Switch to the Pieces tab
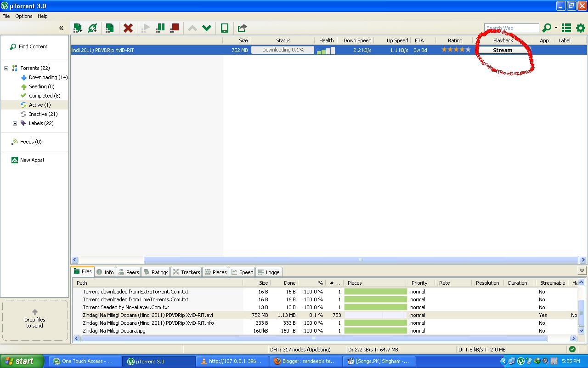Screen dimensions: 588x368 point(215,272)
